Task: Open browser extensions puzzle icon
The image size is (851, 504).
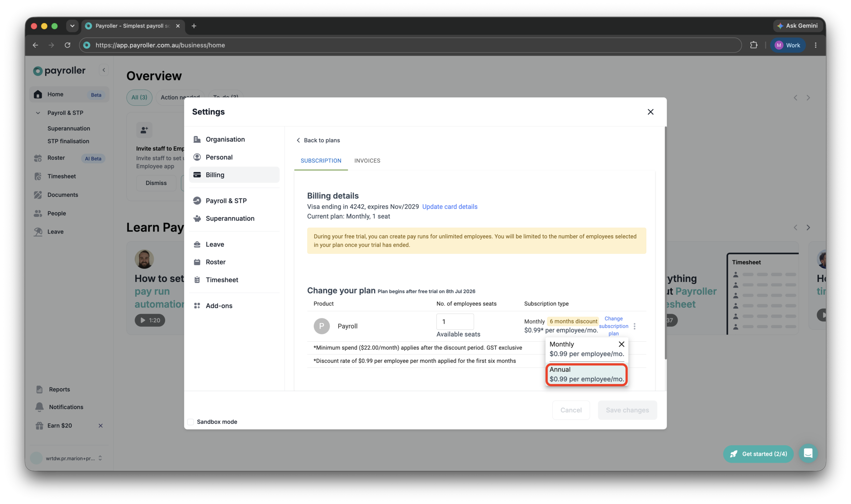Action: click(x=753, y=45)
